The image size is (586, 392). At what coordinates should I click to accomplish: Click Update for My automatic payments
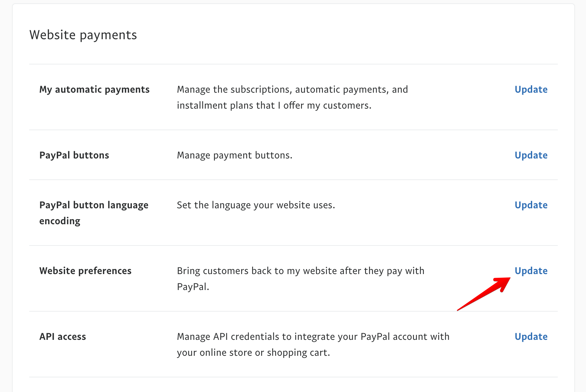[531, 89]
